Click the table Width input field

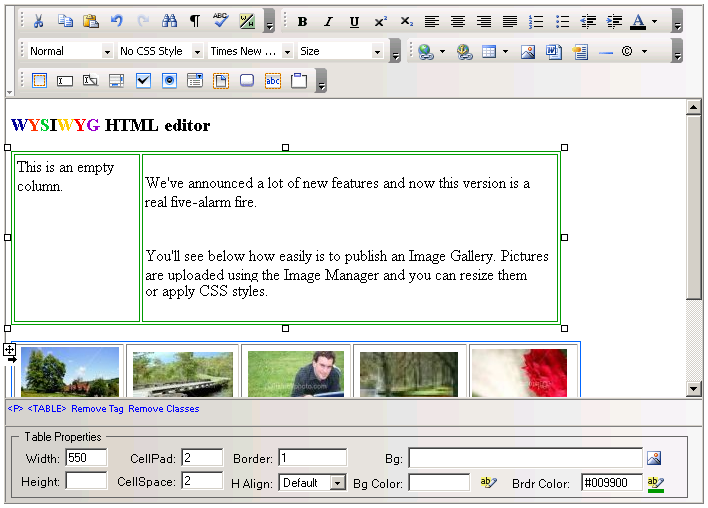pos(86,458)
